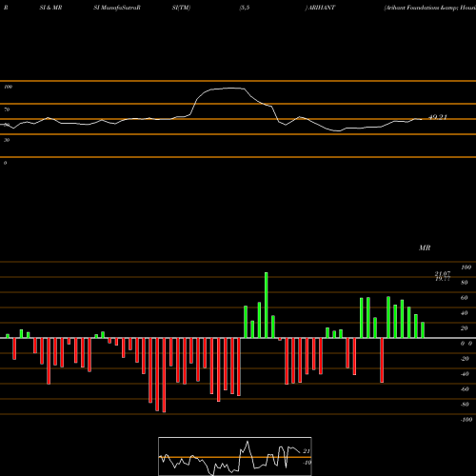476x476 pixels.
Task: Click the 21.07 value in MR panel
Action: 443,273
